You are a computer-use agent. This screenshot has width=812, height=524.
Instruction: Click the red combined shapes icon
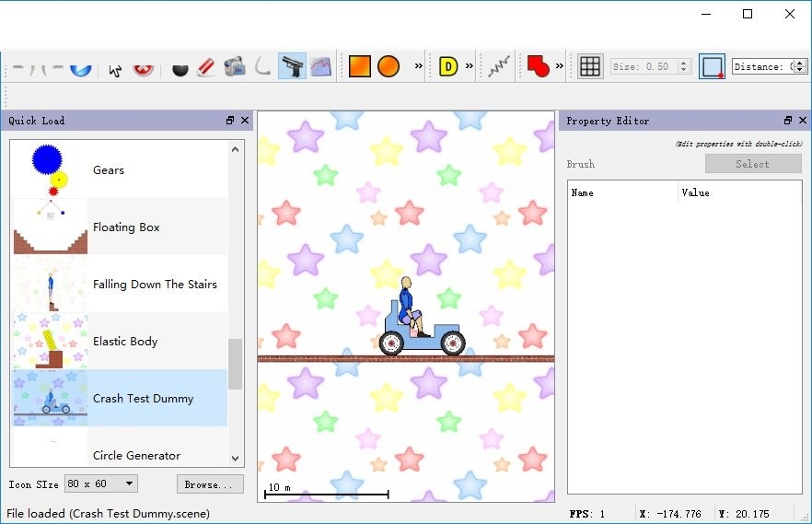[538, 66]
